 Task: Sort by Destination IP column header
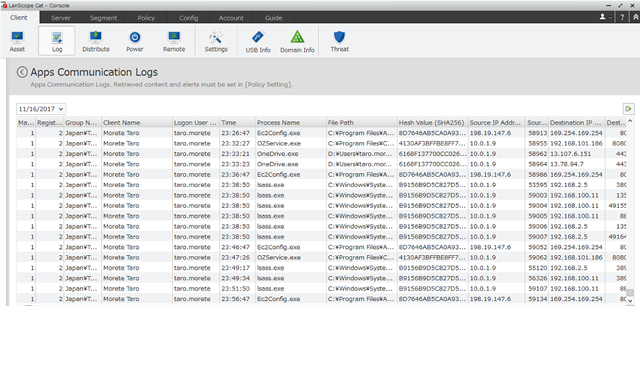pyautogui.click(x=577, y=122)
